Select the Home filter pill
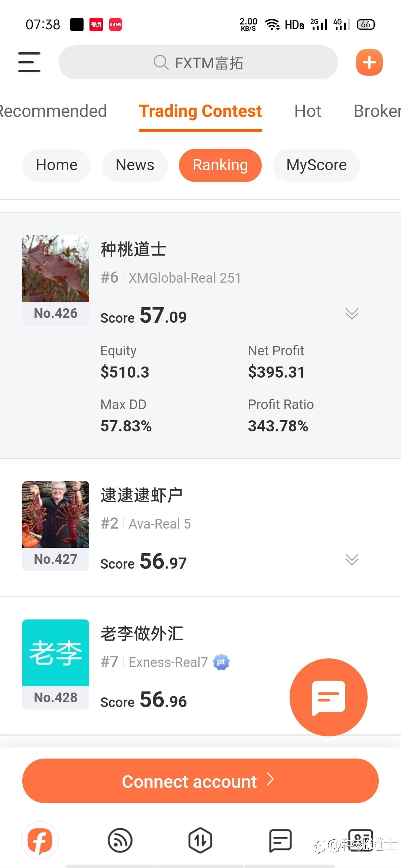The image size is (401, 868). (56, 165)
